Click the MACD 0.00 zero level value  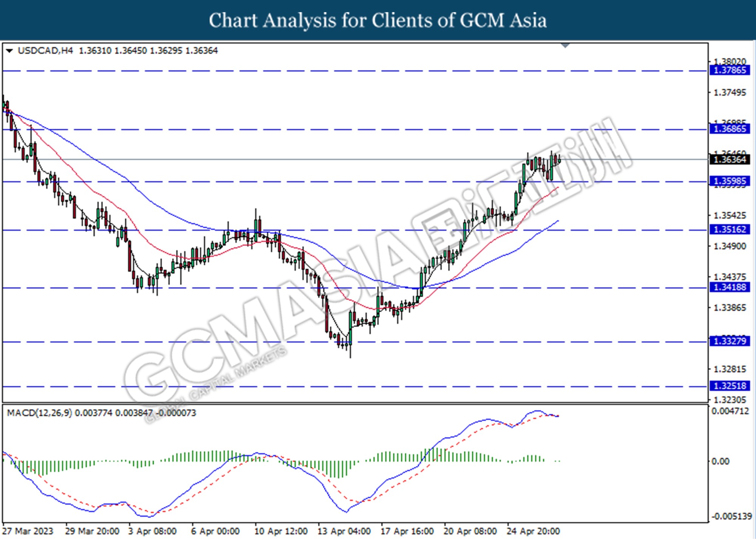point(720,461)
